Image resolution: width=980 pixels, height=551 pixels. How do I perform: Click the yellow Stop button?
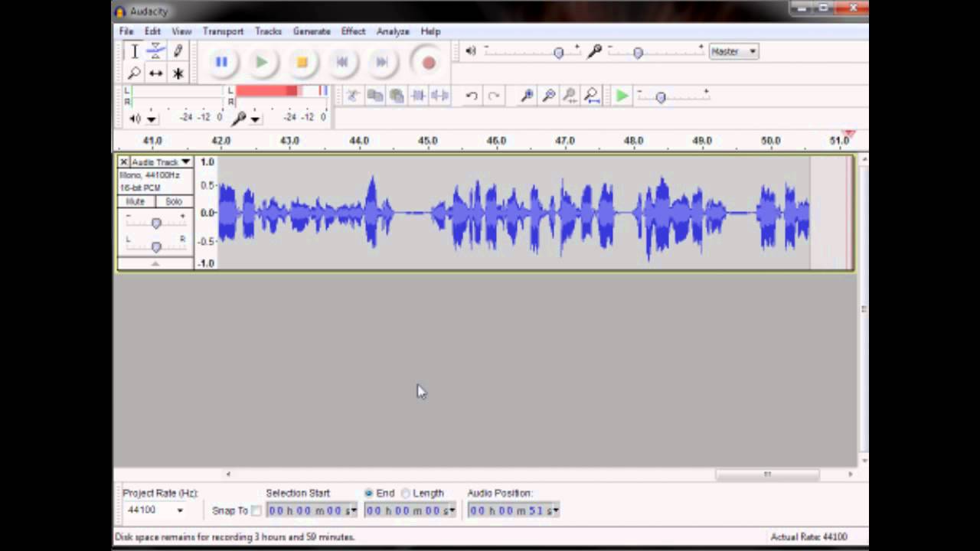coord(302,62)
